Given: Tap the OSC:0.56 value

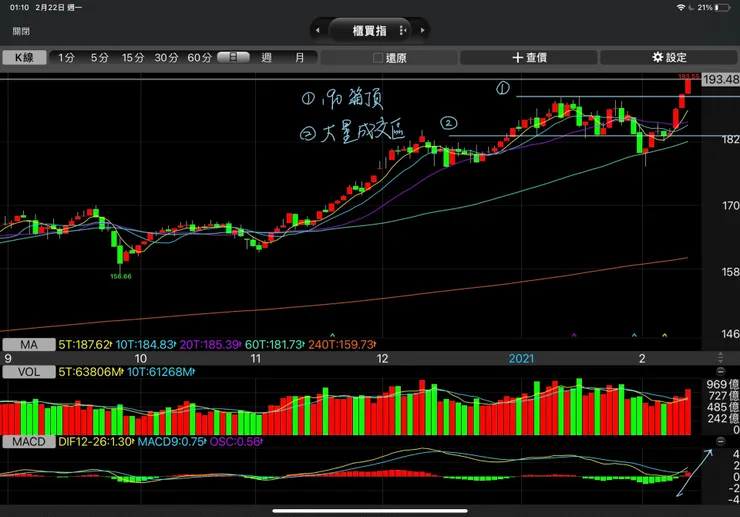Looking at the screenshot, I should (235, 442).
